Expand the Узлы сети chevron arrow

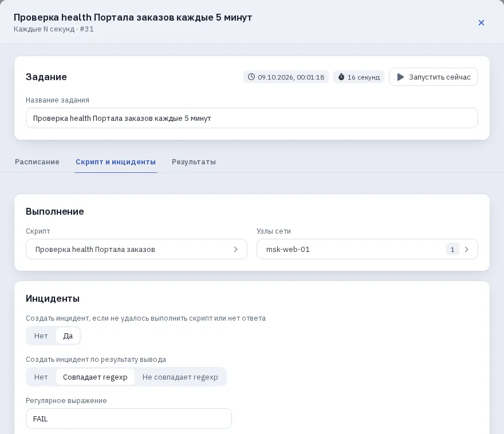coord(466,249)
